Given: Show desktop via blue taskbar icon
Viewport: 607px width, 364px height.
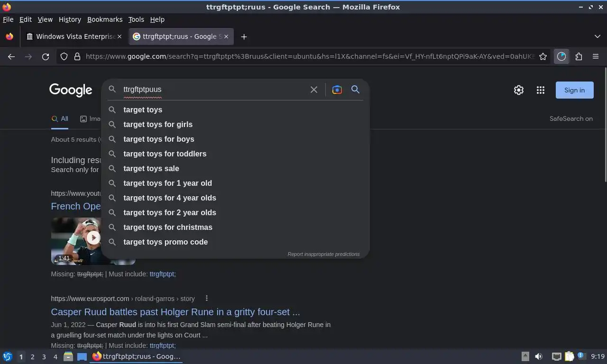Looking at the screenshot, I should click(x=82, y=356).
